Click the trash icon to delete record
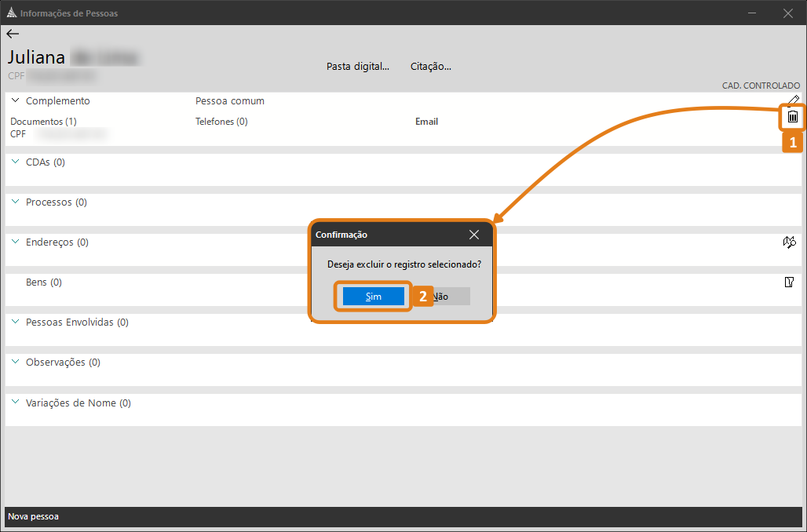Viewport: 807px width, 532px height. coord(793,117)
